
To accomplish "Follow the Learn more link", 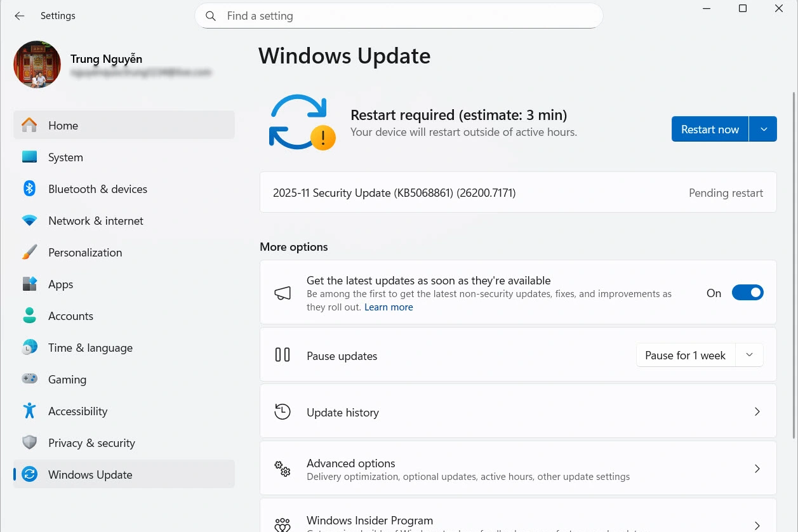I will [x=389, y=307].
